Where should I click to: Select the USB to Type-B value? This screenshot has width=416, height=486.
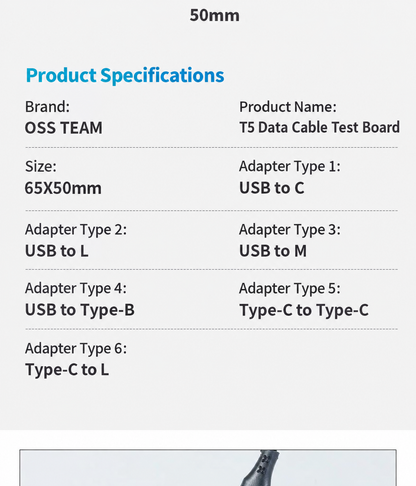80,310
